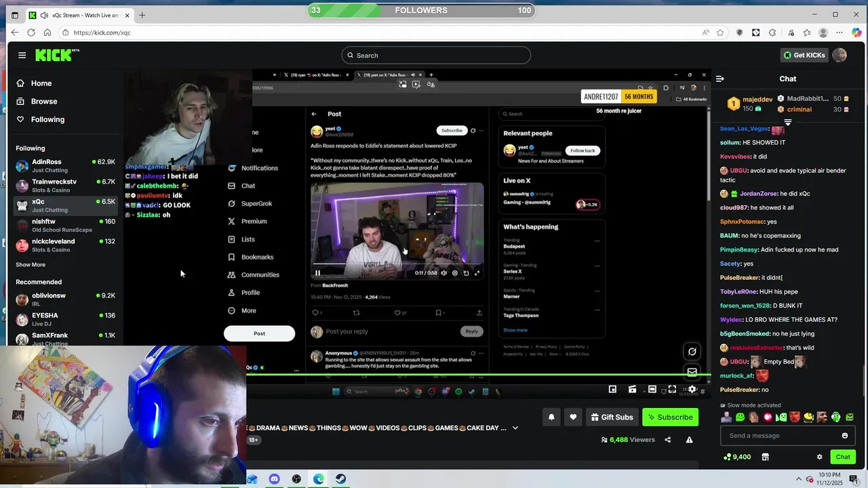Open recommended channel oblivionsw
This screenshot has width=868, height=488.
(65, 299)
